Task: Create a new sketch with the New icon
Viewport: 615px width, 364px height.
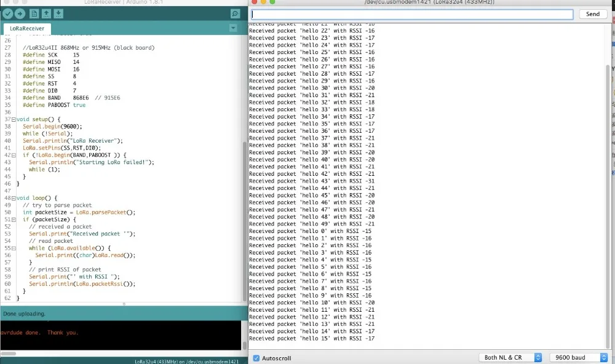Action: [x=34, y=14]
